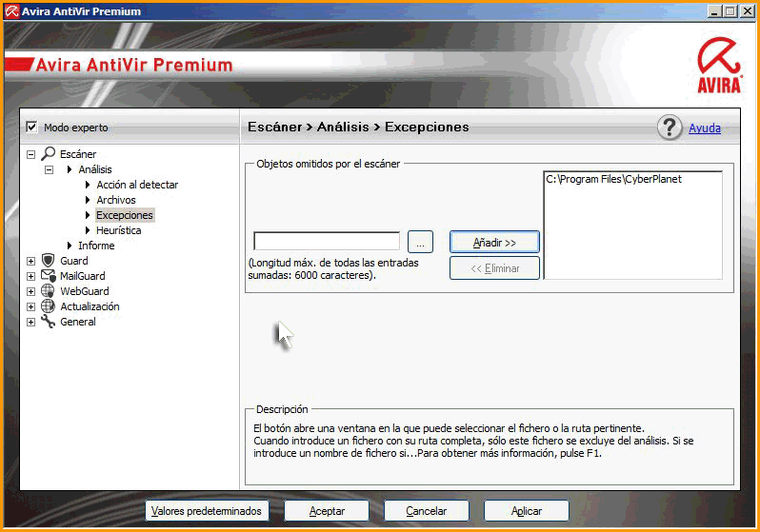Close the Avira AntiVir Premium window
This screenshot has height=532, width=760.
click(747, 11)
